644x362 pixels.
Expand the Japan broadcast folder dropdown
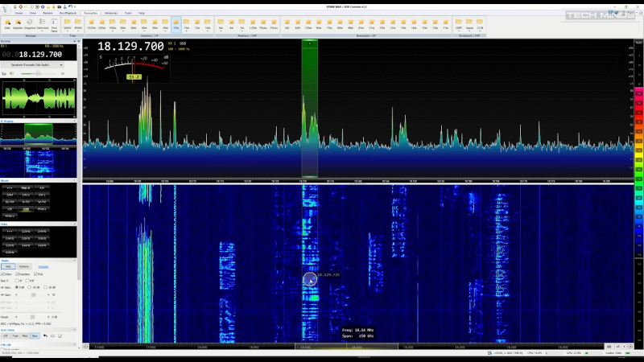click(469, 23)
